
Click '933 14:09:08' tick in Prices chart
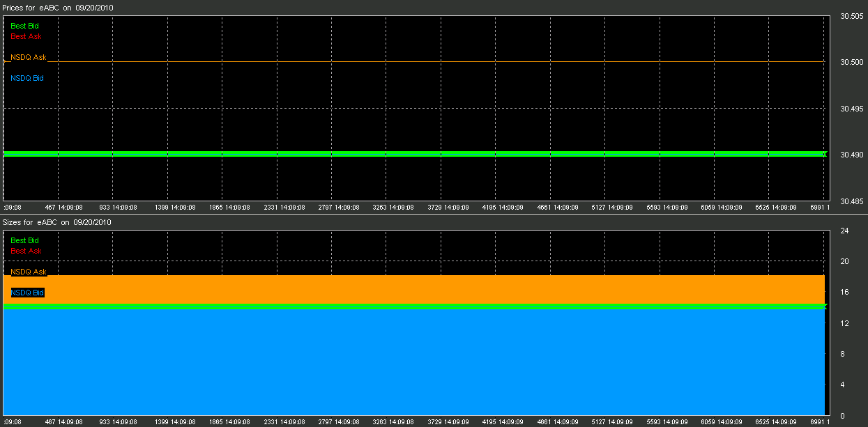point(119,208)
